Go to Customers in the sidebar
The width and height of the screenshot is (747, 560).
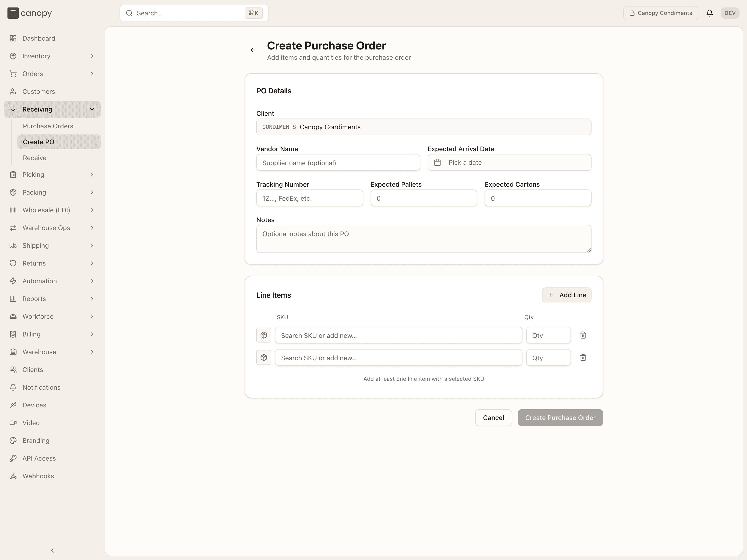52,91
